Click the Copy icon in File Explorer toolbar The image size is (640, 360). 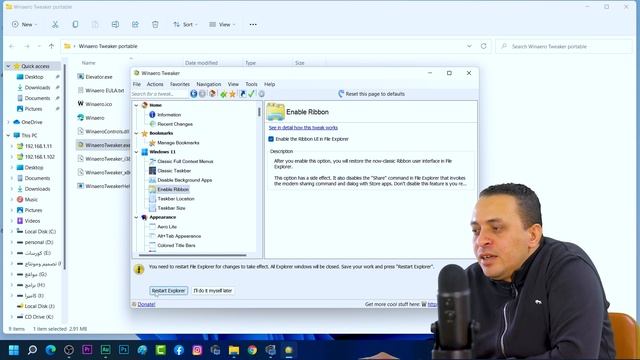pyautogui.click(x=75, y=24)
